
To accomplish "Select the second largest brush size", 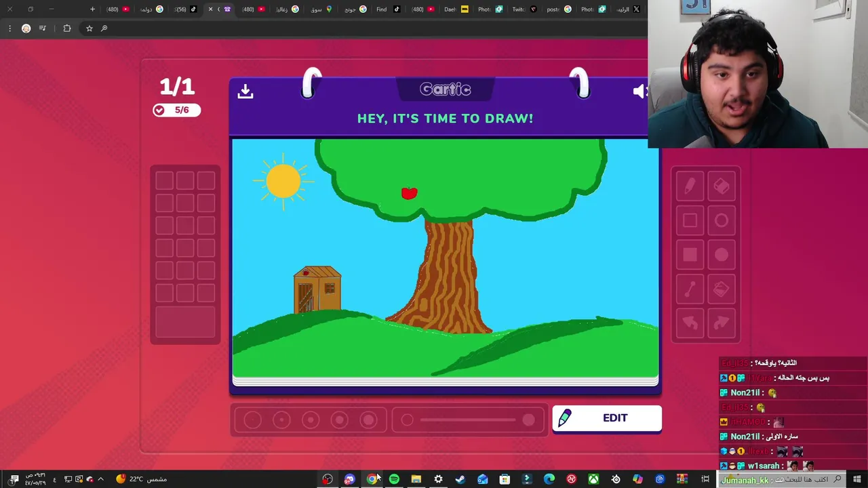I will point(340,420).
